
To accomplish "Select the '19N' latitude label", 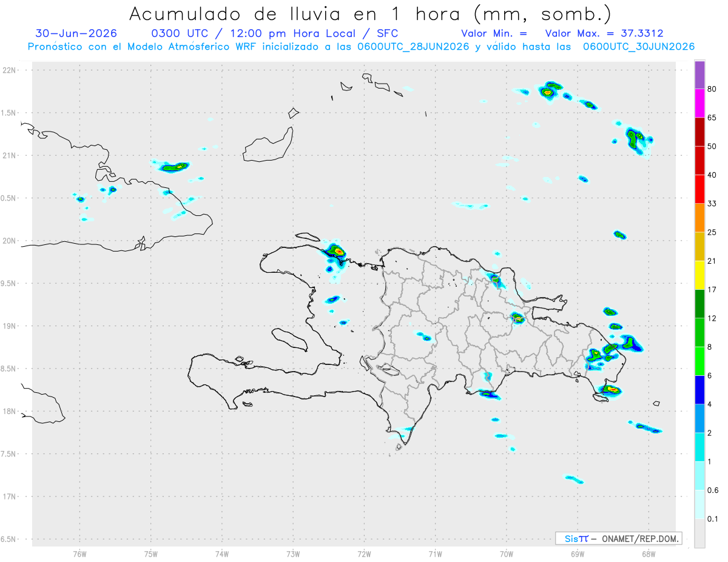I will (x=10, y=326).
